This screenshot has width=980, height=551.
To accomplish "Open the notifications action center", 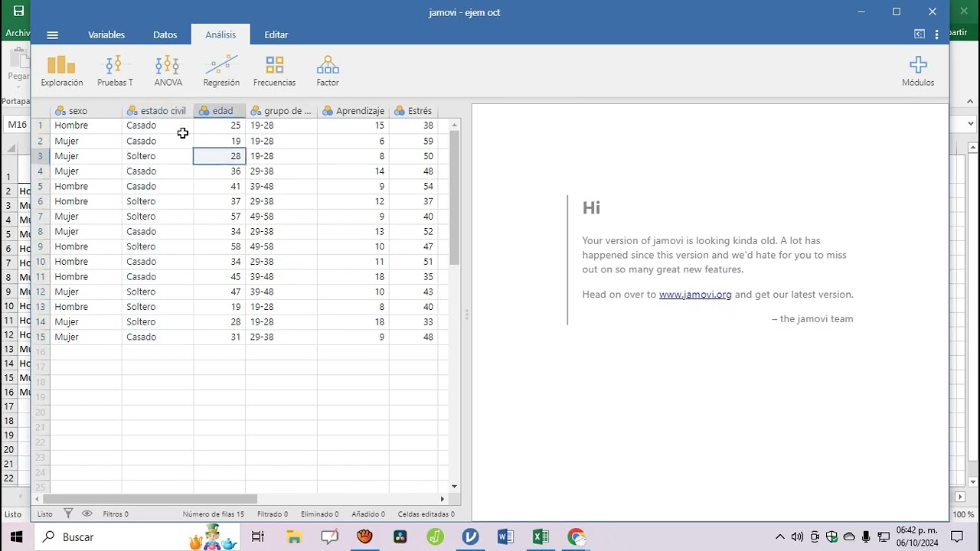I will (x=956, y=537).
